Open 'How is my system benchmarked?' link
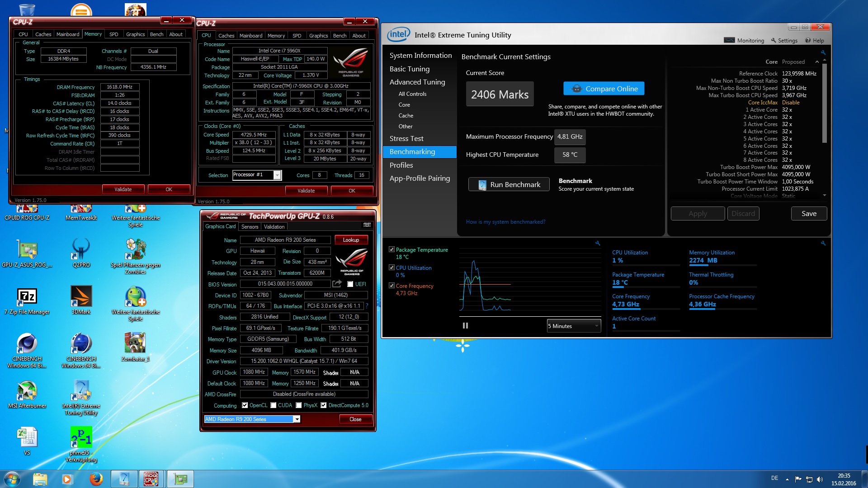This screenshot has width=868, height=488. [505, 222]
